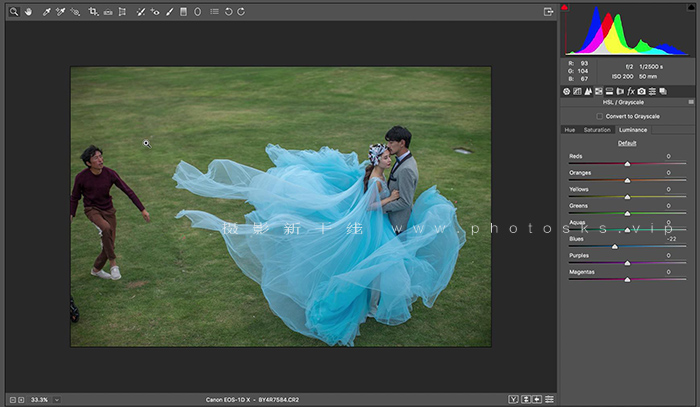The width and height of the screenshot is (700, 407).
Task: Open the Split Toning panel
Action: [x=609, y=91]
